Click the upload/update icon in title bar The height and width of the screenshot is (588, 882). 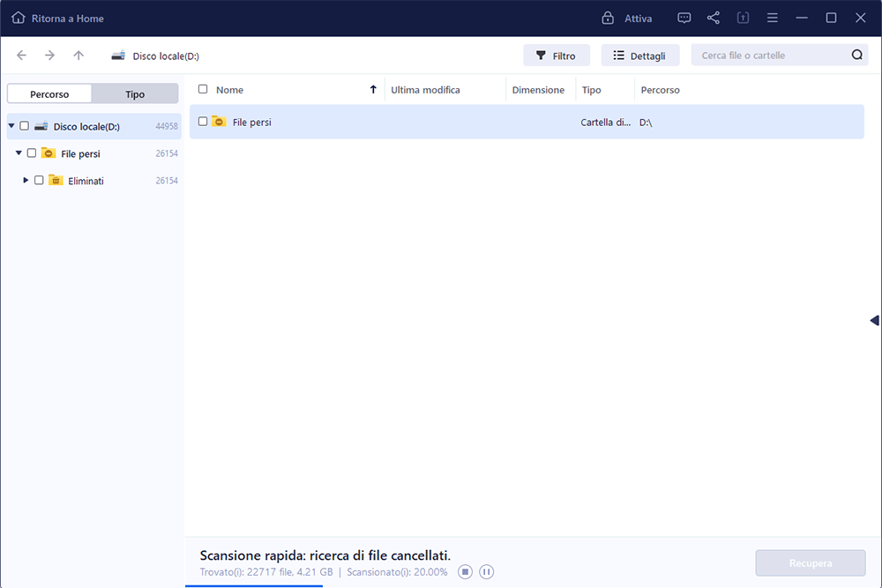pyautogui.click(x=743, y=18)
